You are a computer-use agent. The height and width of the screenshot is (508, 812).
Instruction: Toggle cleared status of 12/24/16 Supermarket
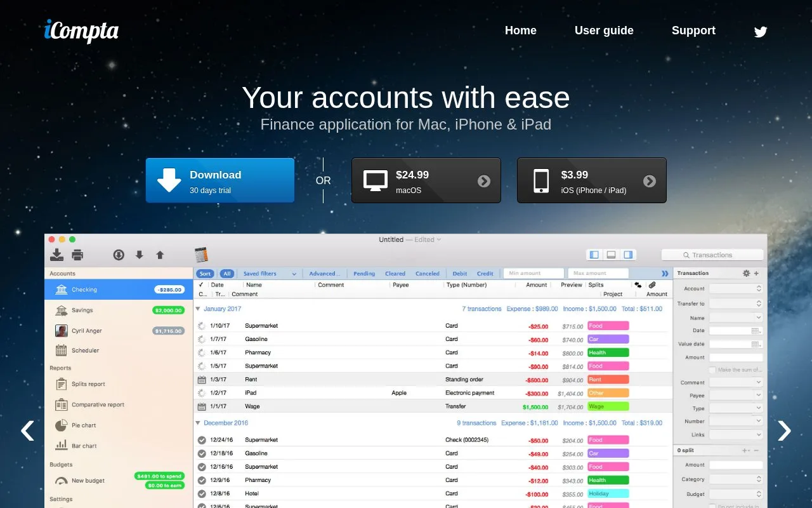(202, 440)
